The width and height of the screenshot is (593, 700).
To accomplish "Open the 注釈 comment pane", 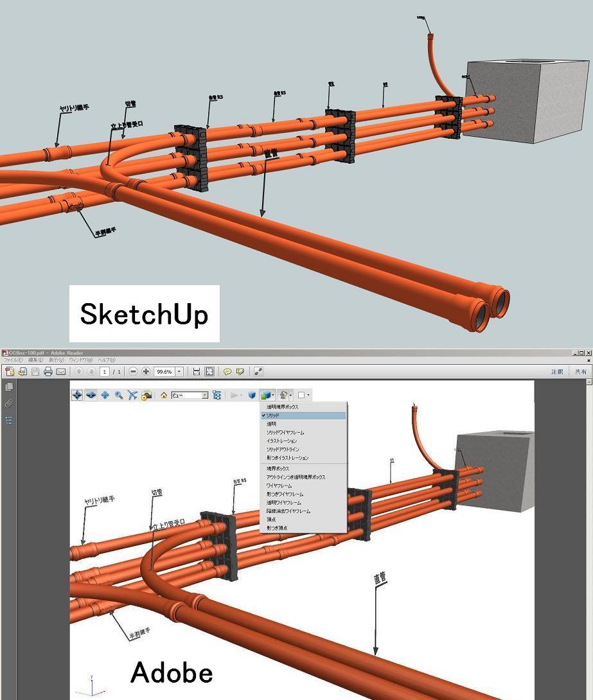I will [x=557, y=371].
